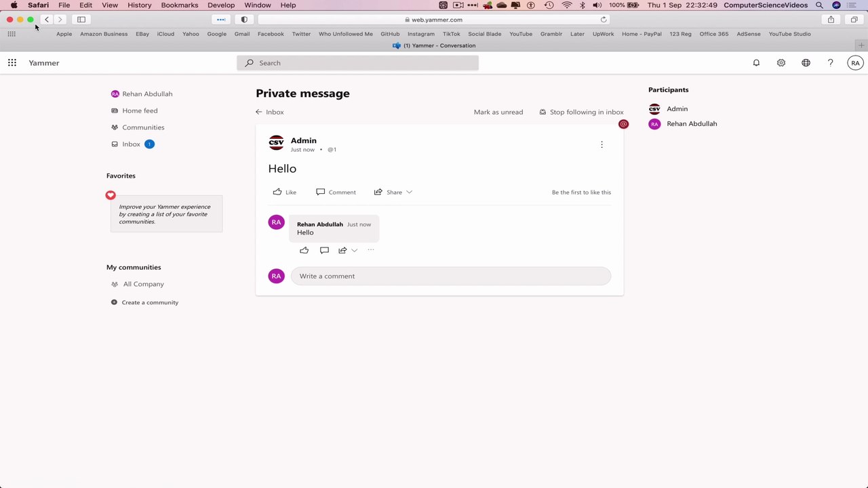
Task: Open the History menu
Action: coord(140,5)
